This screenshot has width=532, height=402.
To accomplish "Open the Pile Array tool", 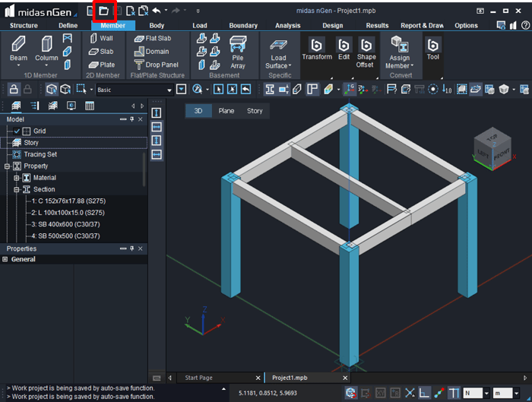I will [238, 52].
